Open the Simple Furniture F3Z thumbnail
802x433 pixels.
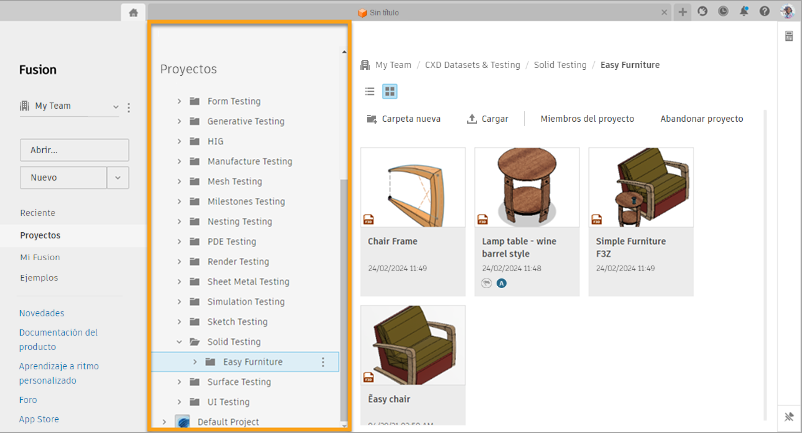(641, 188)
